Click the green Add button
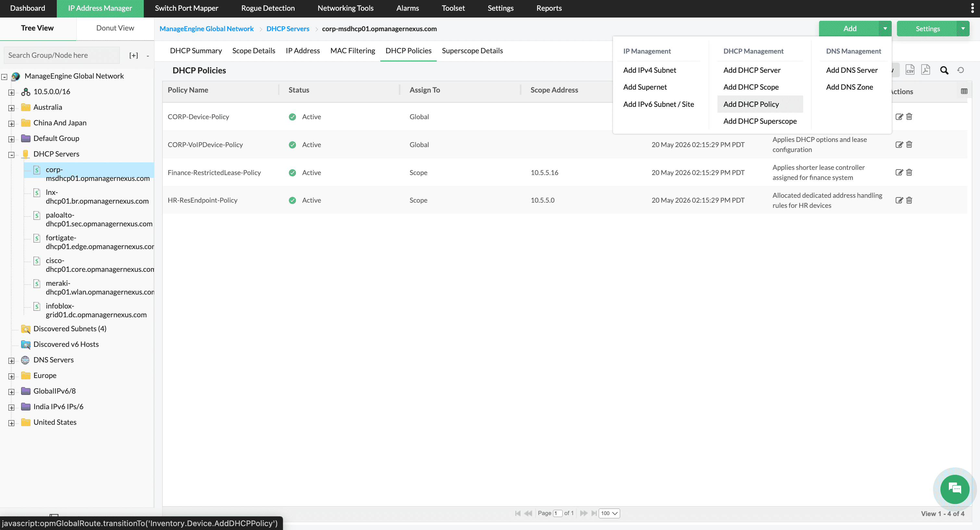The image size is (980, 530). point(849,29)
